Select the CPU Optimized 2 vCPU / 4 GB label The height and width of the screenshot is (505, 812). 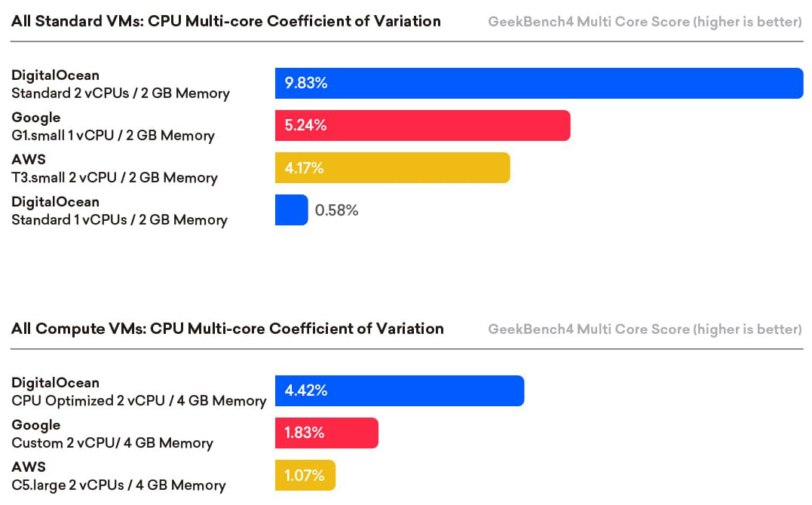point(139,401)
